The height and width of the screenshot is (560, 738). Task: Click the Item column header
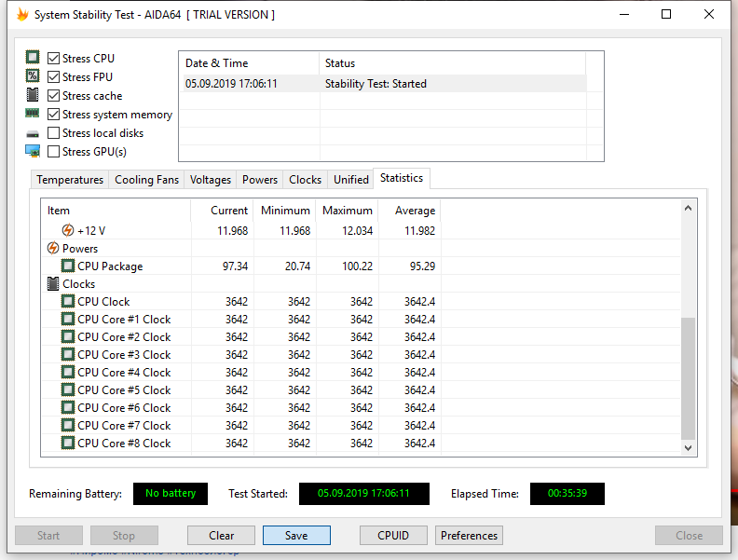coord(116,211)
